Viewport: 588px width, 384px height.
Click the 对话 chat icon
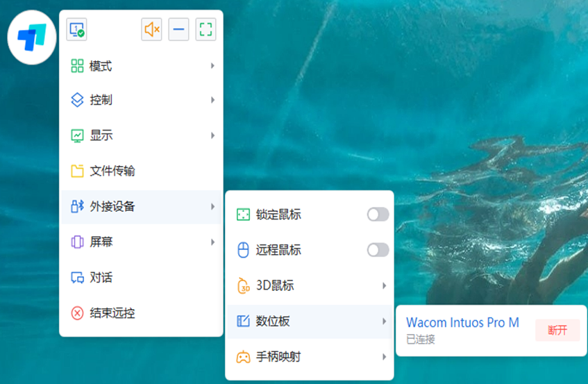(x=77, y=278)
